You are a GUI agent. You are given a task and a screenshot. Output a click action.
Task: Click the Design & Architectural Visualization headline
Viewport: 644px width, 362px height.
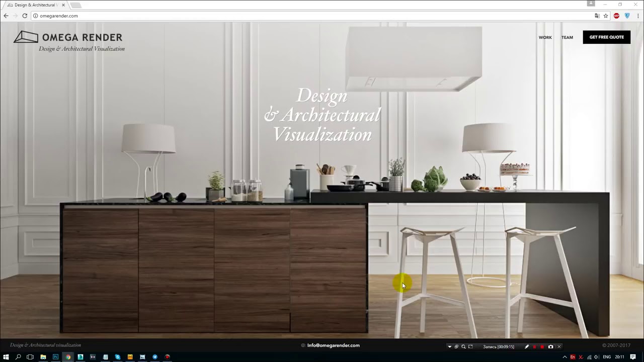[x=322, y=115]
